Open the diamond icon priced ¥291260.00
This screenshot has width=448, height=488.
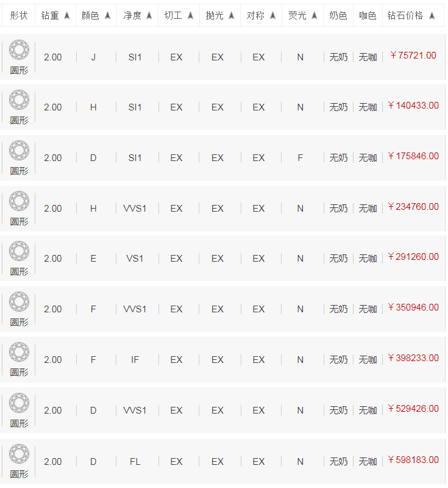(19, 251)
